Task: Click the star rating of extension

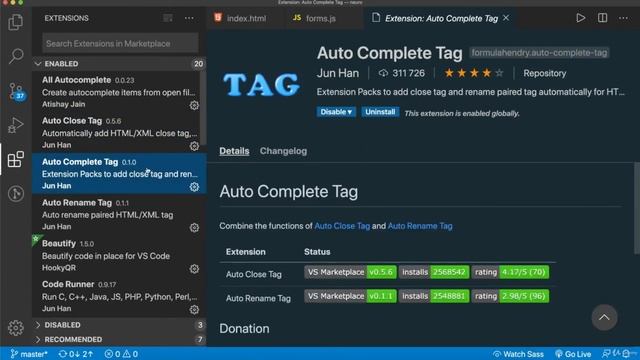Action: [474, 73]
